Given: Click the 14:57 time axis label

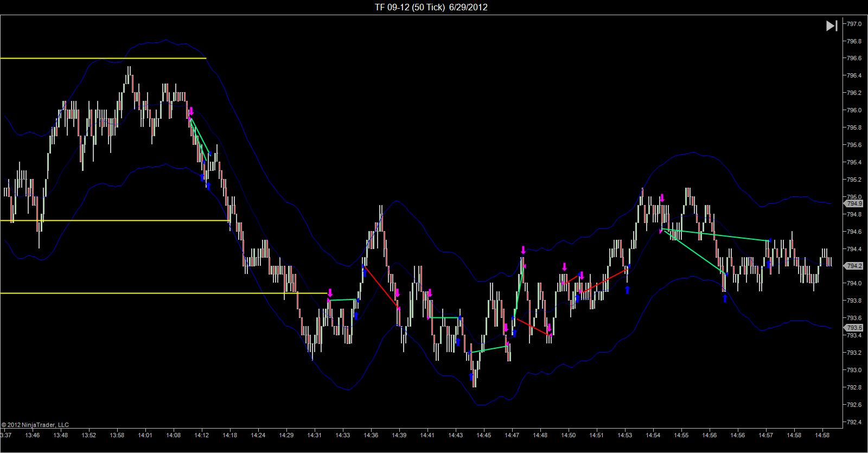Looking at the screenshot, I should (x=766, y=435).
